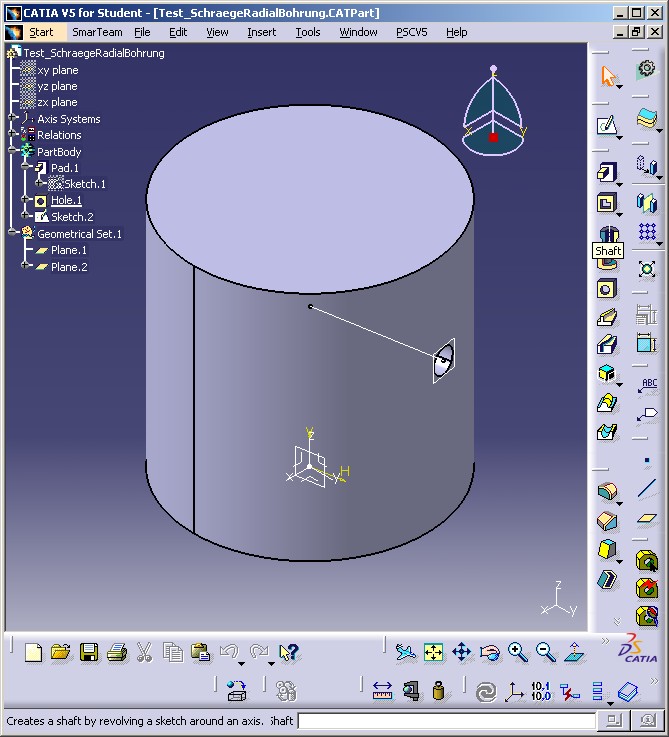Click the power input command field
The image size is (669, 737).
pyautogui.click(x=447, y=721)
